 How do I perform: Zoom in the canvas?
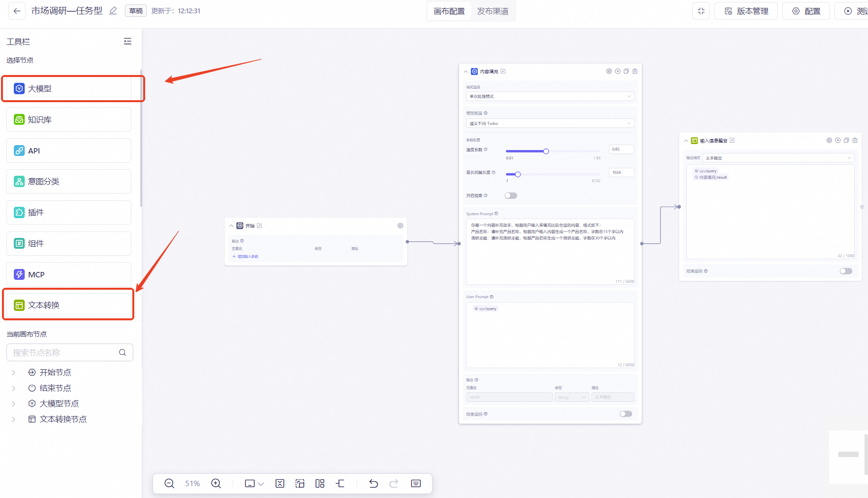[x=216, y=484]
